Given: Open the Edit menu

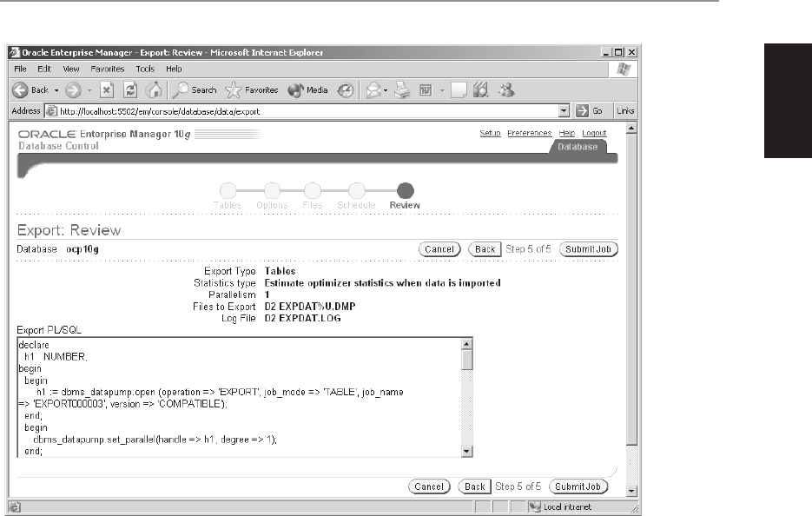Looking at the screenshot, I should [44, 69].
